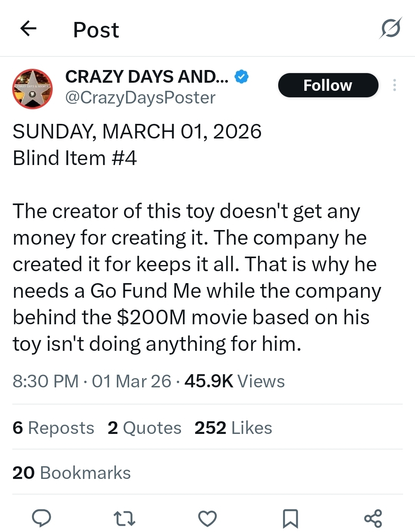This screenshot has width=415, height=532.
Task: Open the reply composer via the speech-bubble icon
Action: pyautogui.click(x=41, y=518)
